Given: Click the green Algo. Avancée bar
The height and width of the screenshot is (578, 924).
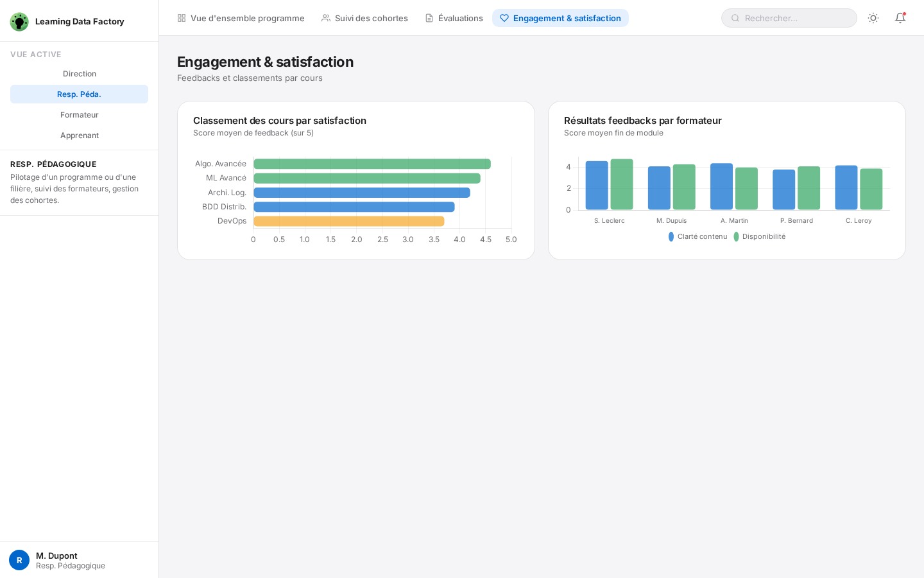Looking at the screenshot, I should click(372, 164).
